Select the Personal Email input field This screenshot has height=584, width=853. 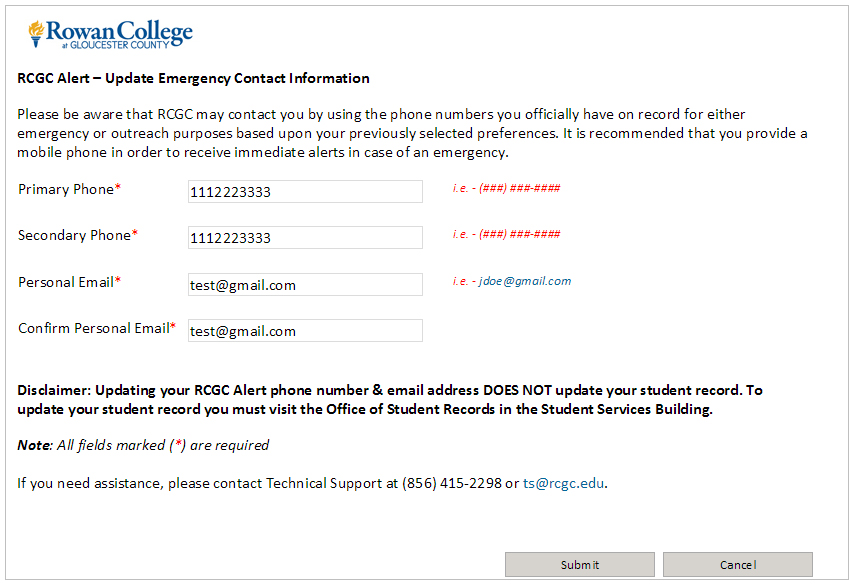305,285
